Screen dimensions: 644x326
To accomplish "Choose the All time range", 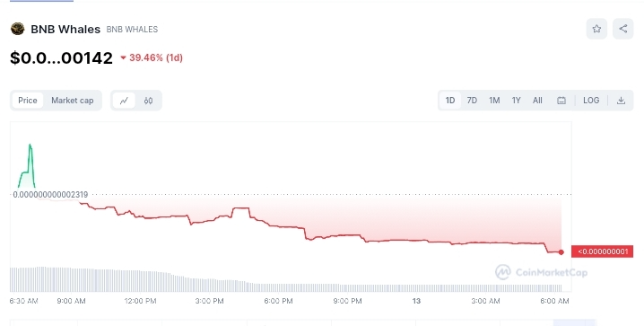I will pos(537,101).
